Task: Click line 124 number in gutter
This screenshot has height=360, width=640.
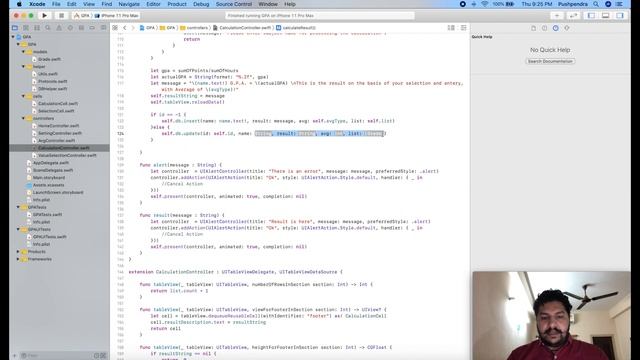Action: click(120, 133)
